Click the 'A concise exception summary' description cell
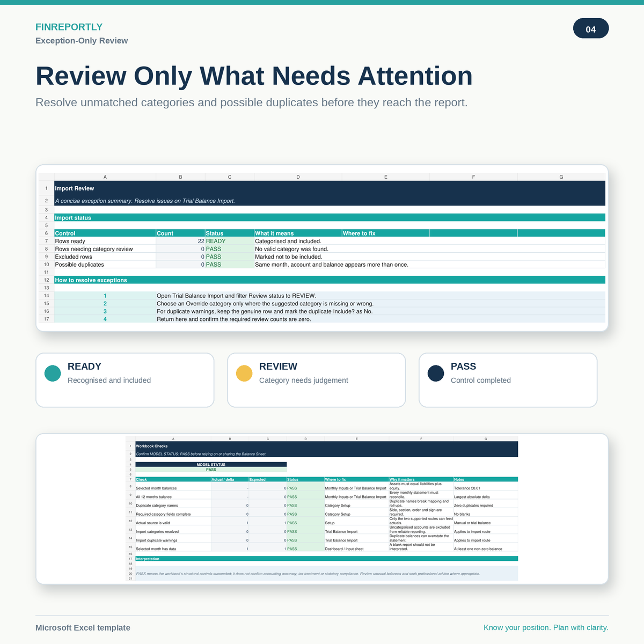The width and height of the screenshot is (644, 644). (330, 201)
